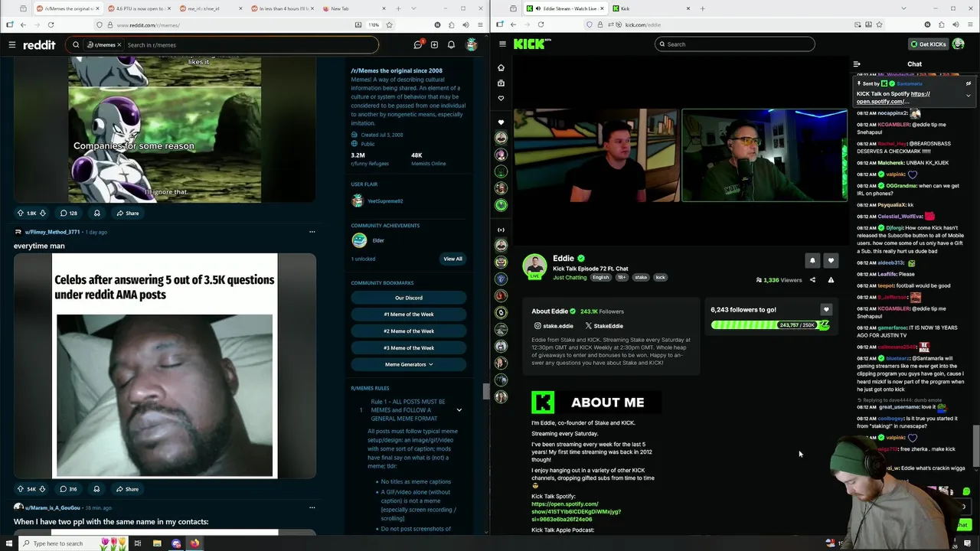Click the Get KICKs button
Screen dimensions: 980x551
(929, 44)
